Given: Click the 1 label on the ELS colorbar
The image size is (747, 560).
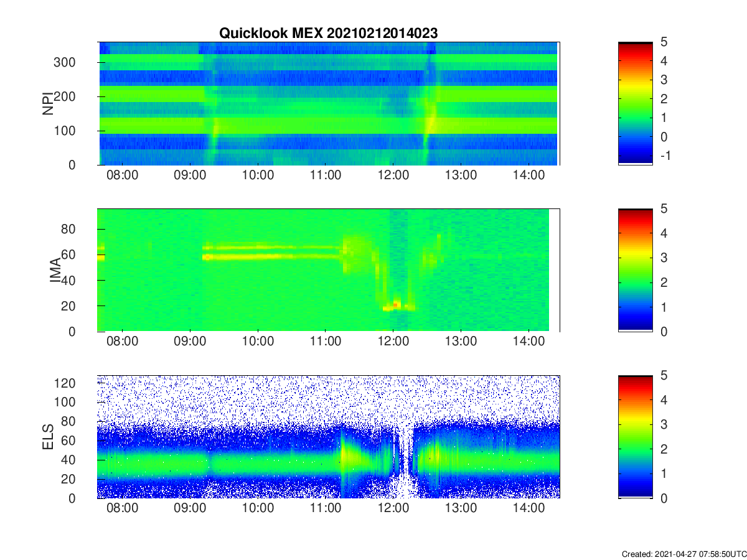Looking at the screenshot, I should coord(664,474).
